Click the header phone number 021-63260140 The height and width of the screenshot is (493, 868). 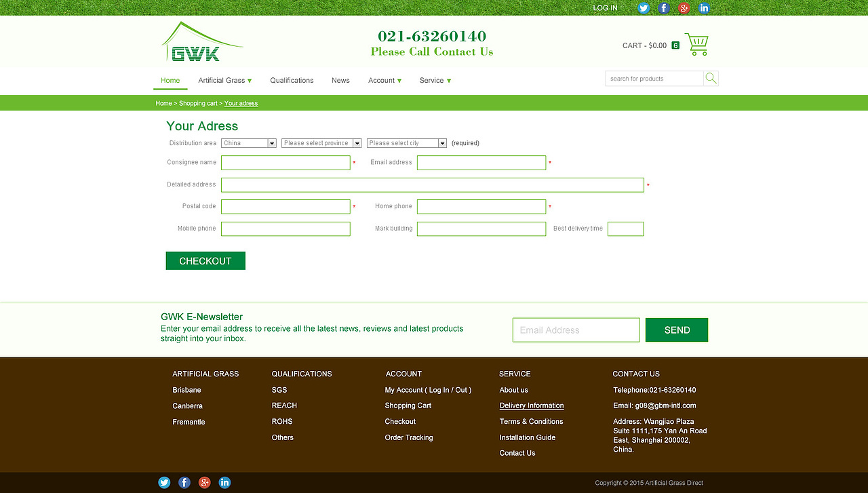point(432,36)
